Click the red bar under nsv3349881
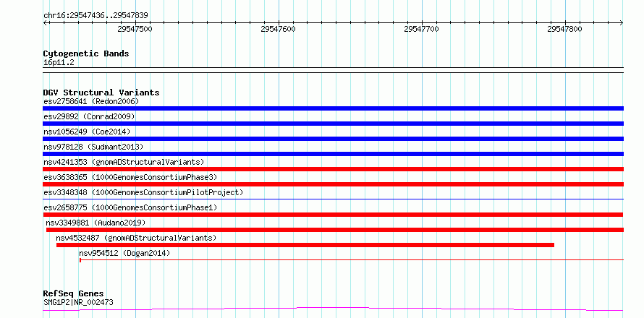644x318 pixels. [x=335, y=230]
